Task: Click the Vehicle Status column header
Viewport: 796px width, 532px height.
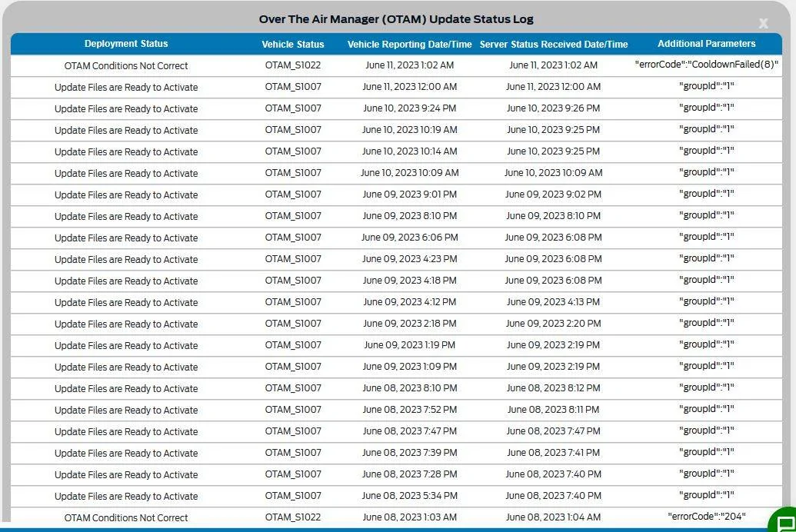Action: click(293, 44)
